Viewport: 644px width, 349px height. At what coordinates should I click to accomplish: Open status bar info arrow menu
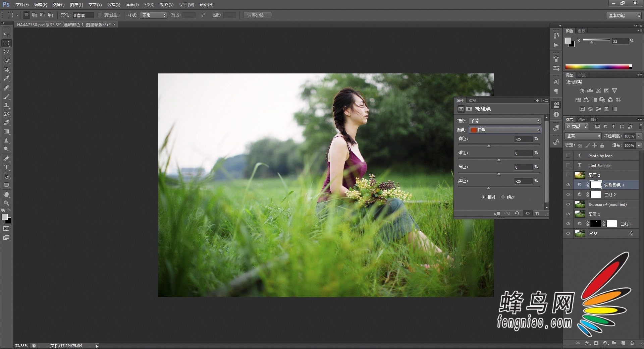click(x=97, y=346)
